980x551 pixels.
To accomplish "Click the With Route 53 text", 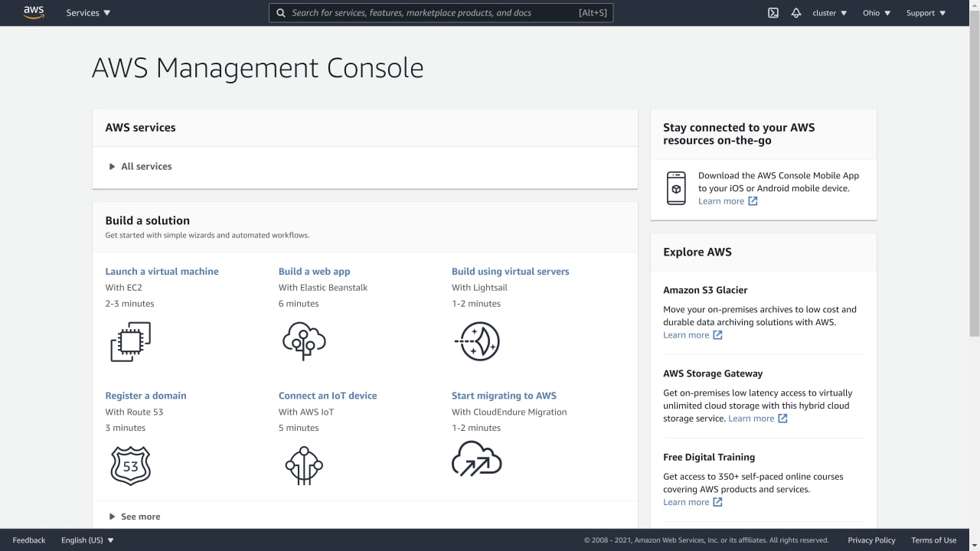I will coord(134,412).
